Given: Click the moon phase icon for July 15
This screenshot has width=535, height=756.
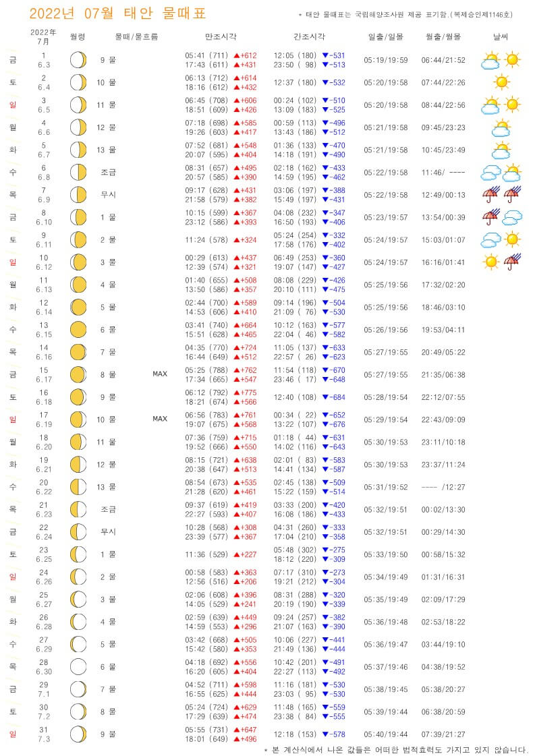Looking at the screenshot, I should point(78,374).
